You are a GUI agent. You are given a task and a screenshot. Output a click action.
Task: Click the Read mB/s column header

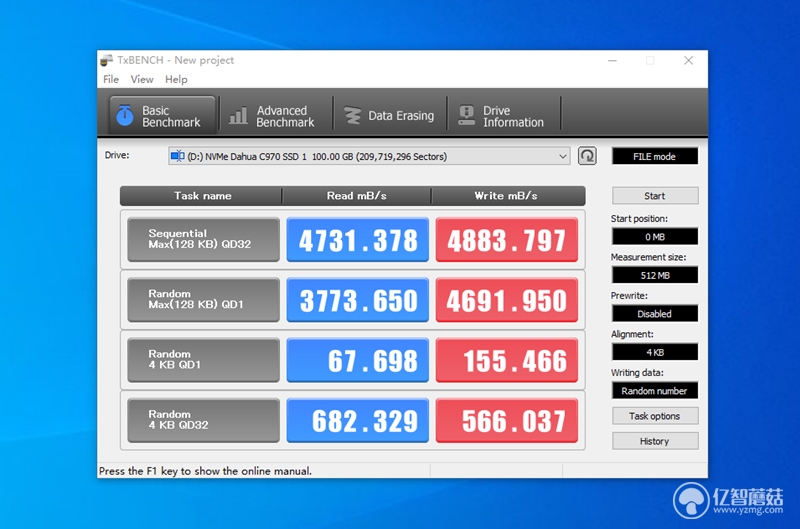click(357, 196)
